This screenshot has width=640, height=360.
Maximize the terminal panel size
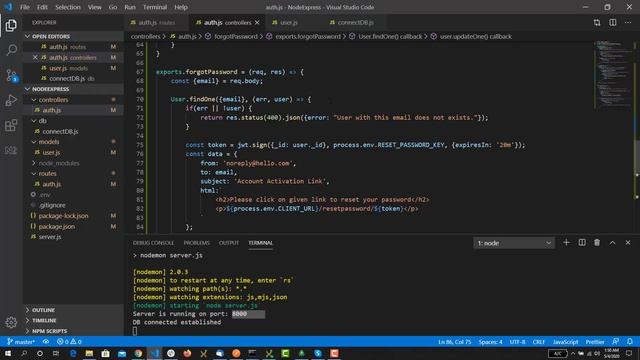(x=613, y=242)
